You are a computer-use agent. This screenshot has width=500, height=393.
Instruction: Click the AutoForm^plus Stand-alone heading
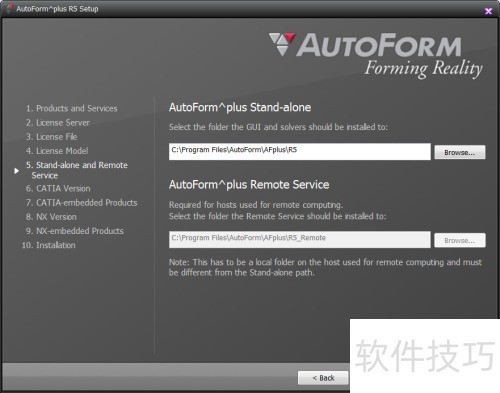(x=240, y=107)
